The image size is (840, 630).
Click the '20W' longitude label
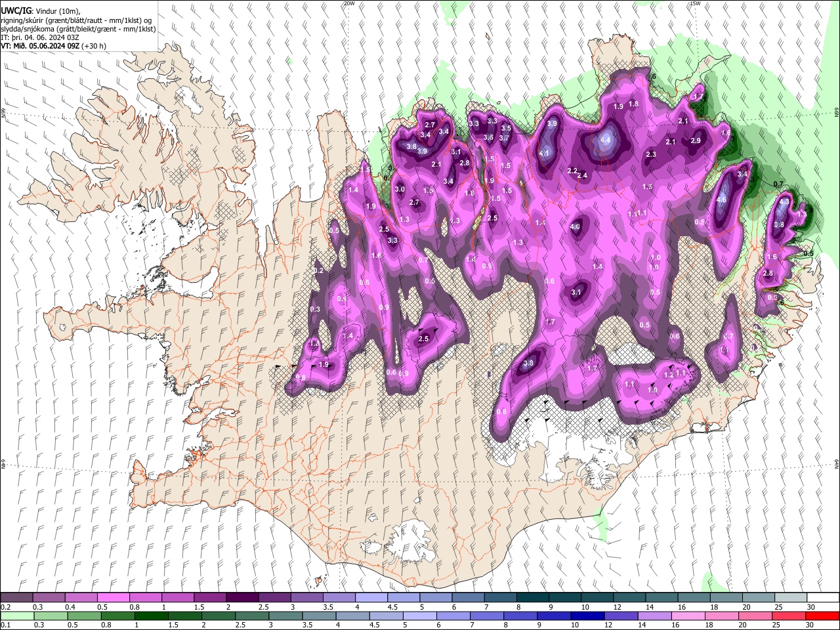(348, 3)
